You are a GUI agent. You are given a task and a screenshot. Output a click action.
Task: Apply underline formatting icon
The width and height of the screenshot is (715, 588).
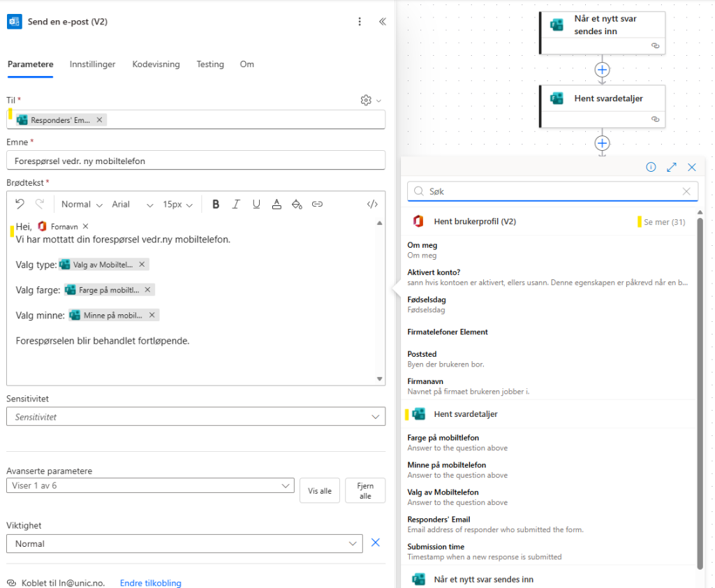point(256,205)
